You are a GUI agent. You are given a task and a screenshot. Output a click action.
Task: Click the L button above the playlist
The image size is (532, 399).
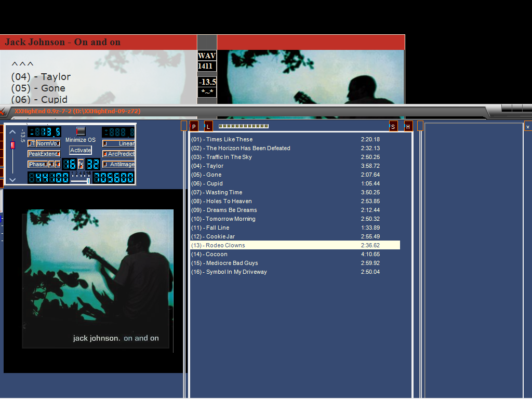coord(208,127)
